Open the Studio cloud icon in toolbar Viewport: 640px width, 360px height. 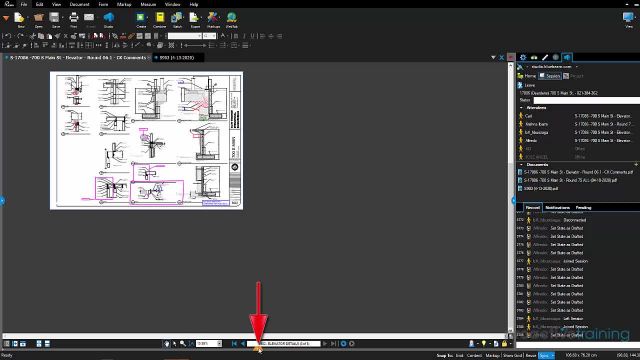[x=109, y=18]
